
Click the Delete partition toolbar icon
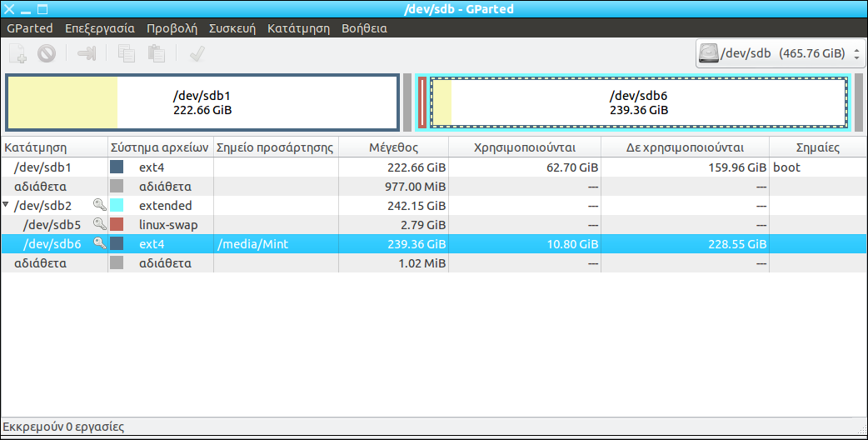[x=47, y=54]
